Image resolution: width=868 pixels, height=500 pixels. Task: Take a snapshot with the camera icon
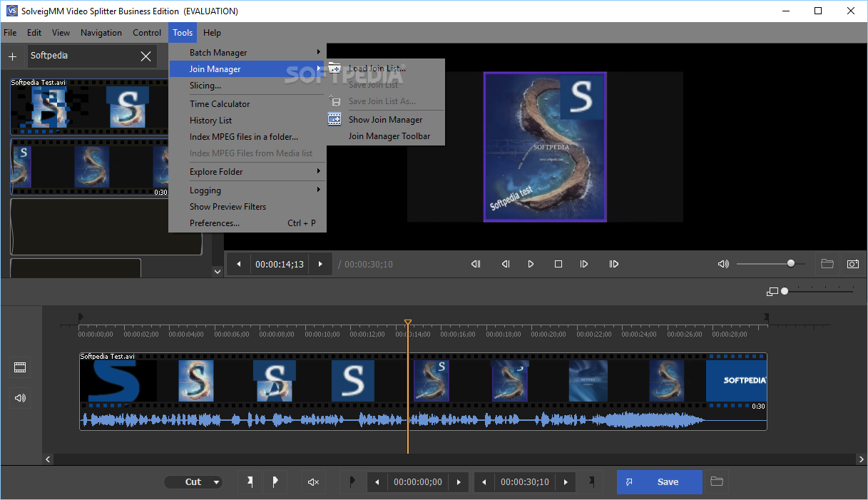(853, 264)
